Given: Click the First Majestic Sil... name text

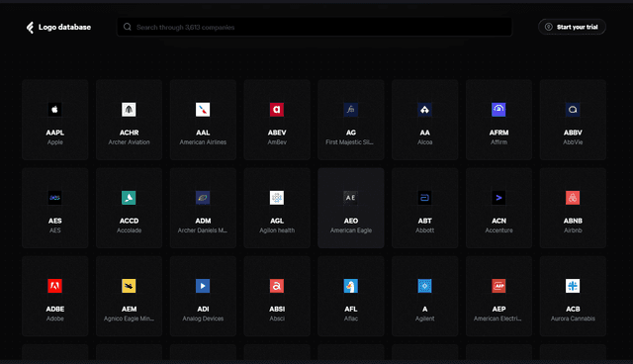Looking at the screenshot, I should click(x=349, y=142).
